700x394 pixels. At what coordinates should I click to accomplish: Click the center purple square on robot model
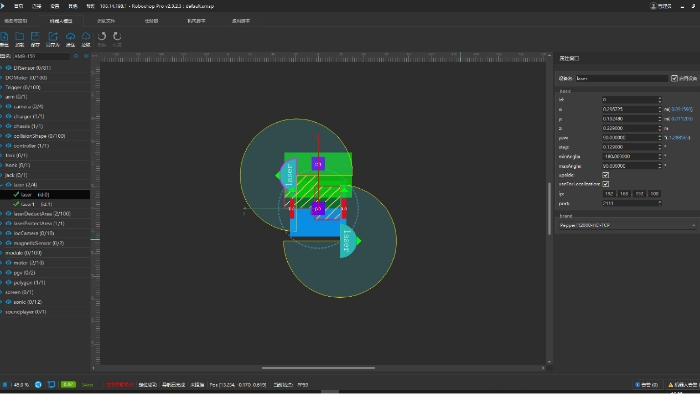tap(318, 208)
